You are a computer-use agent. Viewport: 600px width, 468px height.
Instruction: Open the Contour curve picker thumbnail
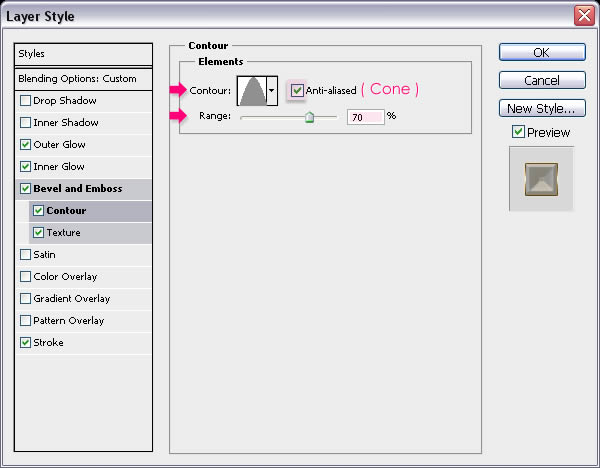point(252,91)
